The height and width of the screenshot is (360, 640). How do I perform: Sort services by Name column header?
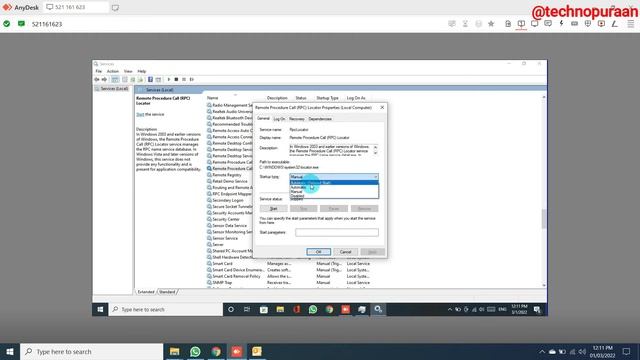[212, 98]
